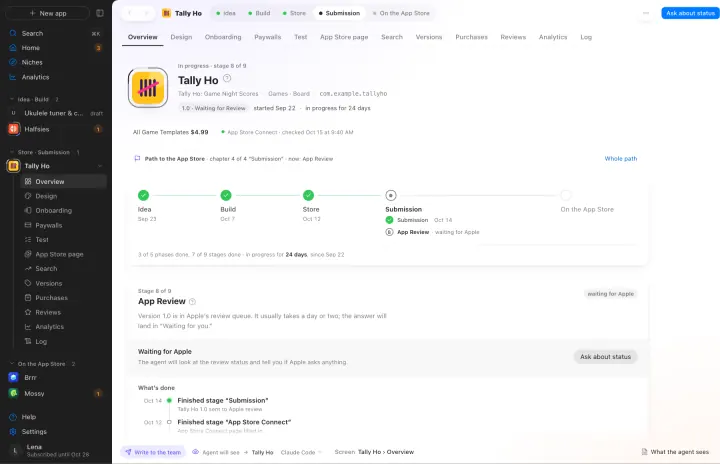Open the Brrr app

tap(55, 378)
